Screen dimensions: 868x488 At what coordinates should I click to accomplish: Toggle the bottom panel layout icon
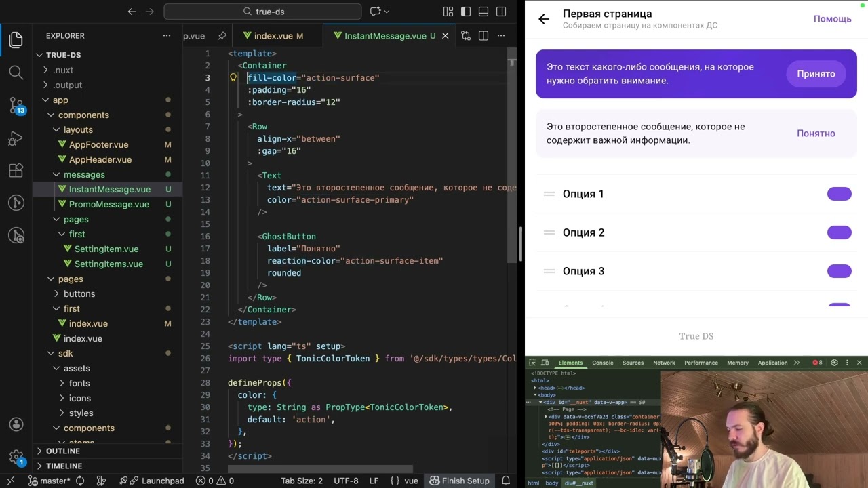click(484, 12)
